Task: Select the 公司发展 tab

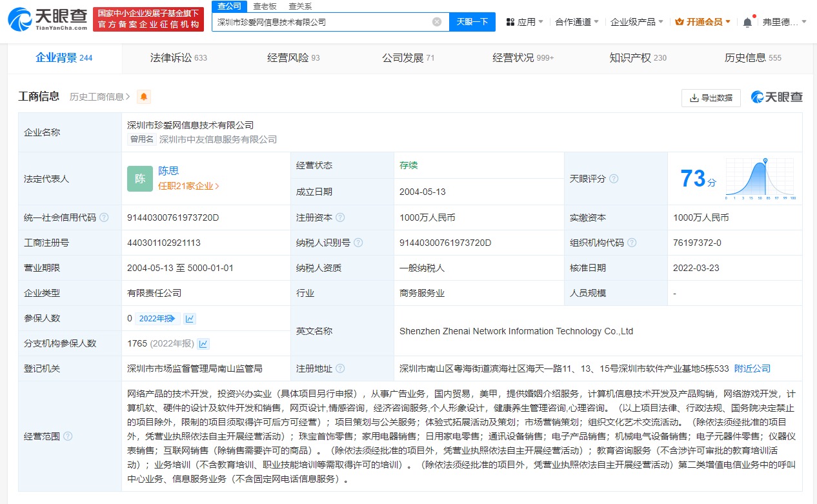Action: pos(408,57)
